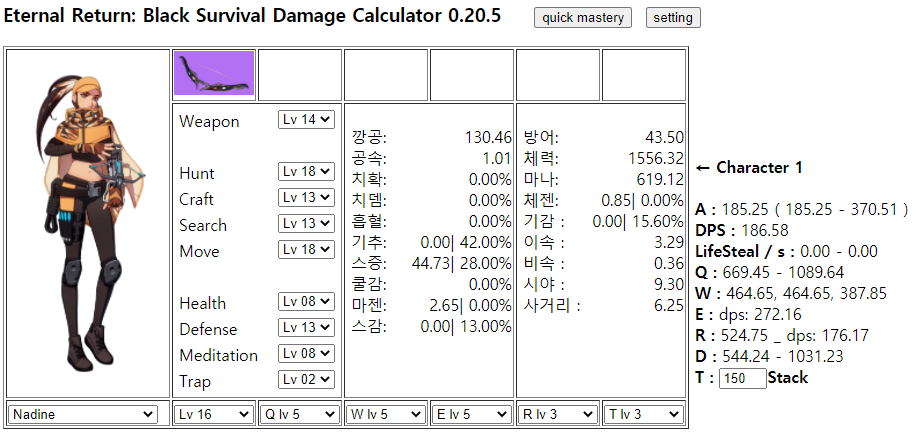The image size is (920, 433).
Task: Open the Craft level dropdown
Action: (x=306, y=197)
